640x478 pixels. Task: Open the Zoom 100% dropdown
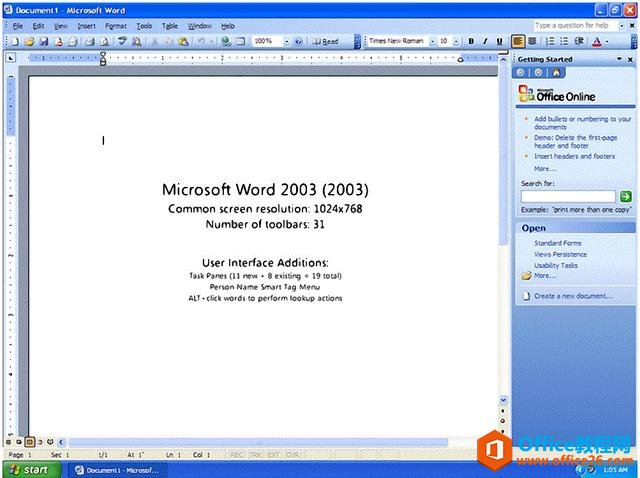(x=287, y=41)
